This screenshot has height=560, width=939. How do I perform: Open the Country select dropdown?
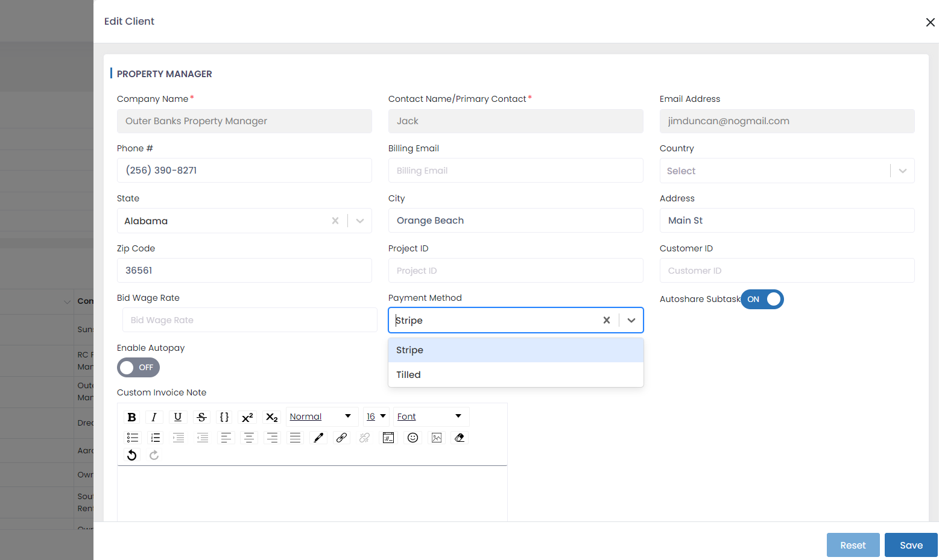coord(902,171)
